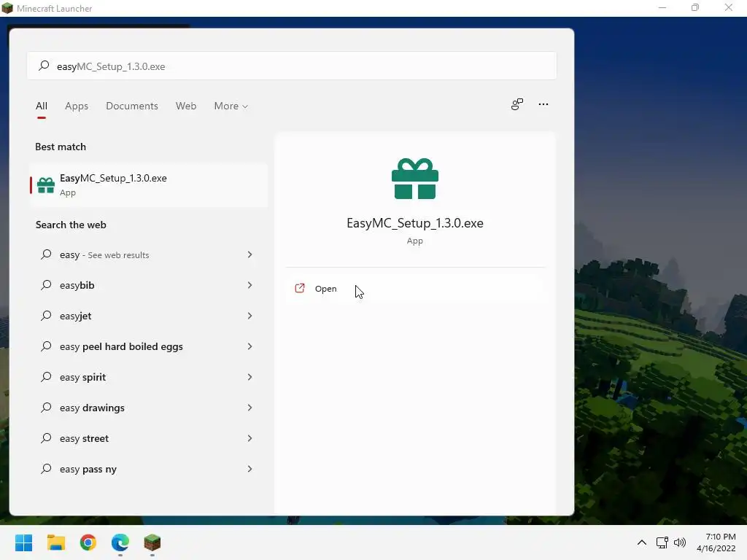Click the magnifier icon beside easy spirit
The image size is (747, 560).
[46, 377]
